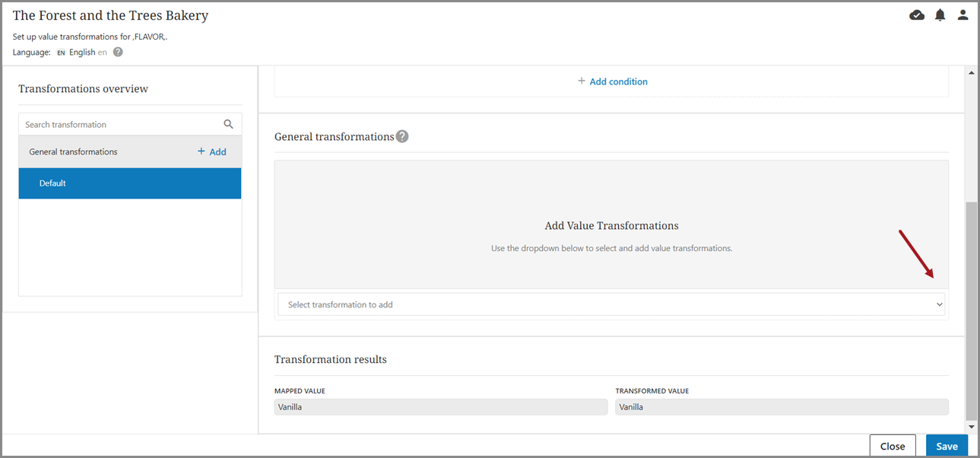Add a new general transformation from the sidebar
Viewport: 980px width, 458px height.
[212, 151]
